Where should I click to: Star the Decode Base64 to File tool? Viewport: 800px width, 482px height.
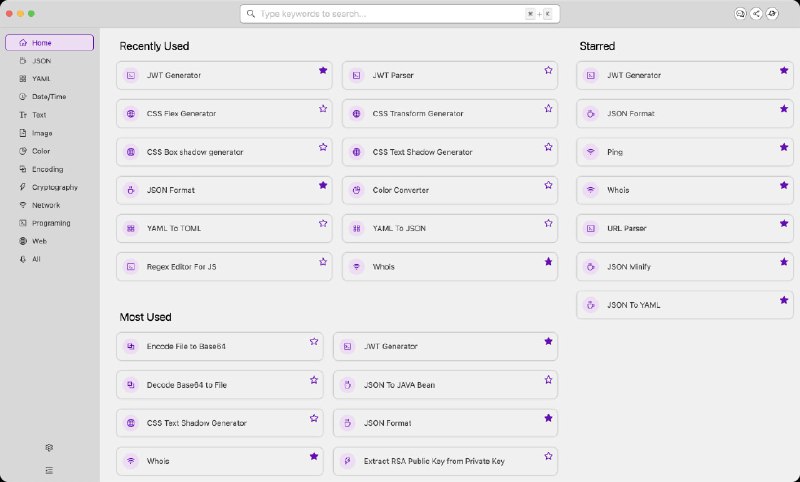314,380
